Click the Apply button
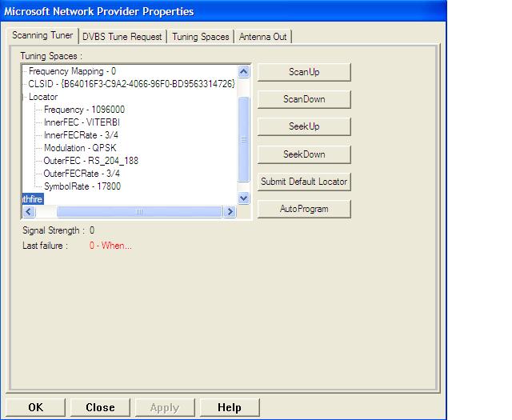The width and height of the screenshot is (512, 420). coord(165,407)
